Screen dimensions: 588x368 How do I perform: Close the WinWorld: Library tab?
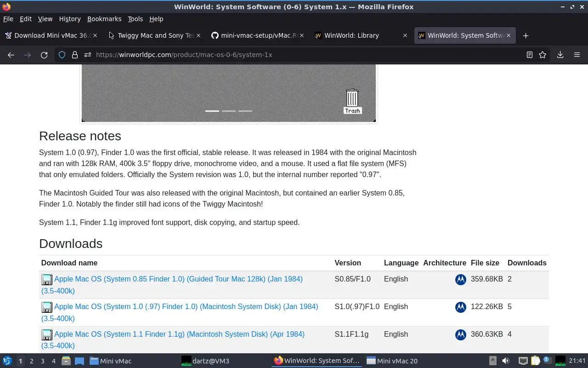(x=405, y=35)
